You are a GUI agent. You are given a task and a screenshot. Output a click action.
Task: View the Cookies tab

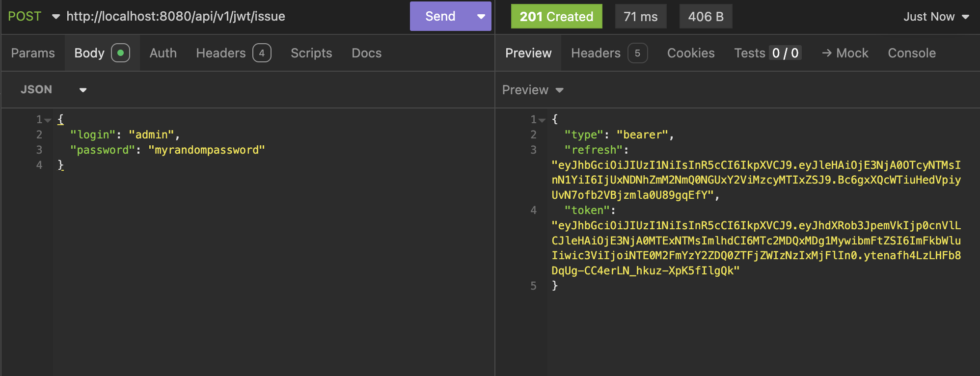point(691,53)
